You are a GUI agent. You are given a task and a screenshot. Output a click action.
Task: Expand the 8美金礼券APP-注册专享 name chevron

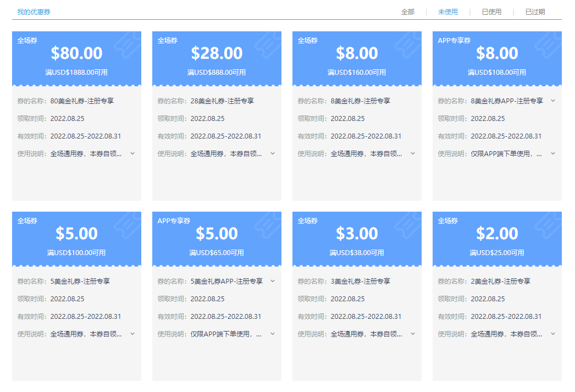[x=553, y=101]
